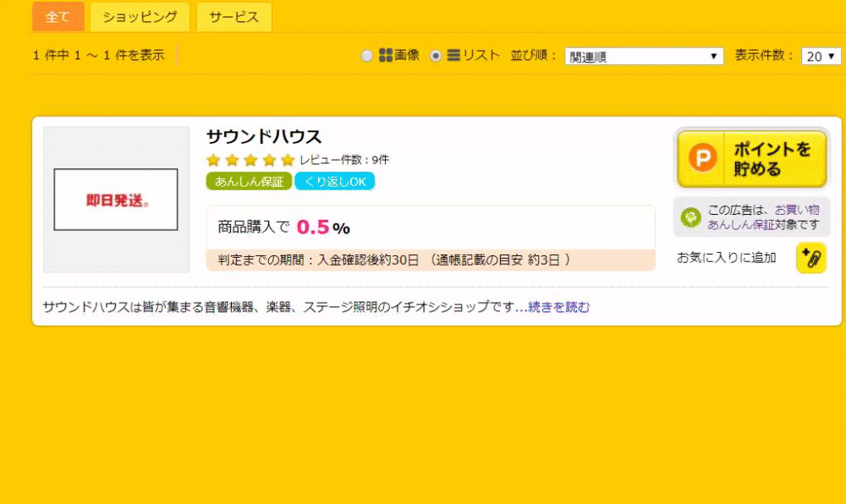846x504 pixels.
Task: Open the 並び順 sort dropdown
Action: pyautogui.click(x=644, y=56)
